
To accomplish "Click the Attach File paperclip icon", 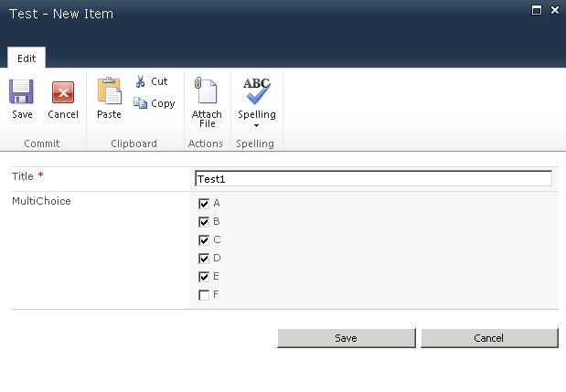I will tap(207, 92).
